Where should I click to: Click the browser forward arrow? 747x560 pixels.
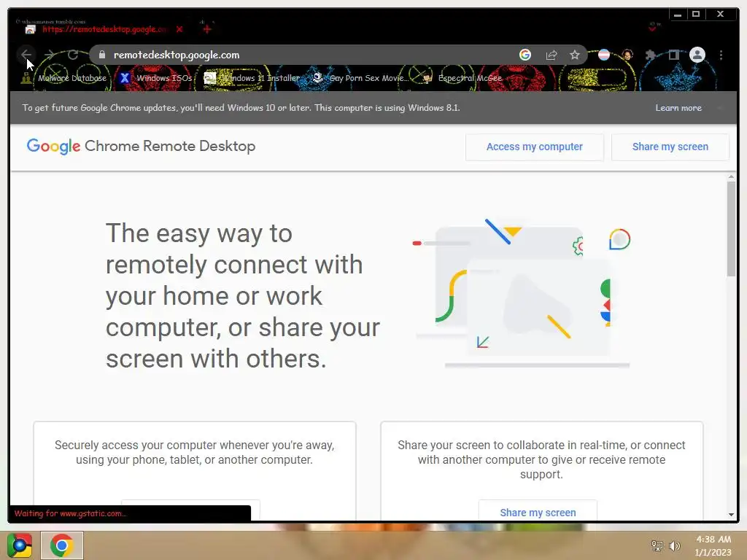point(49,55)
